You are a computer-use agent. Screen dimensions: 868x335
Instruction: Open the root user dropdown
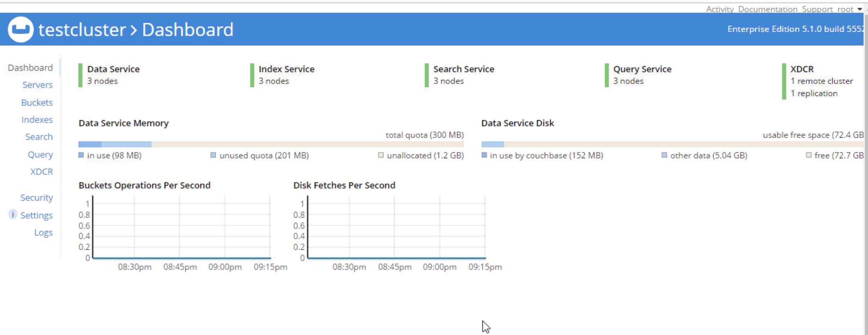click(849, 9)
